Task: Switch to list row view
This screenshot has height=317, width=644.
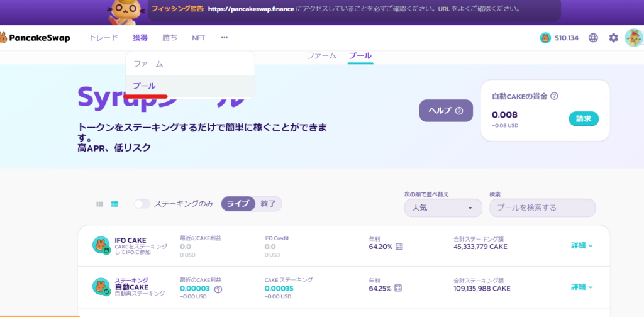Action: pos(114,204)
